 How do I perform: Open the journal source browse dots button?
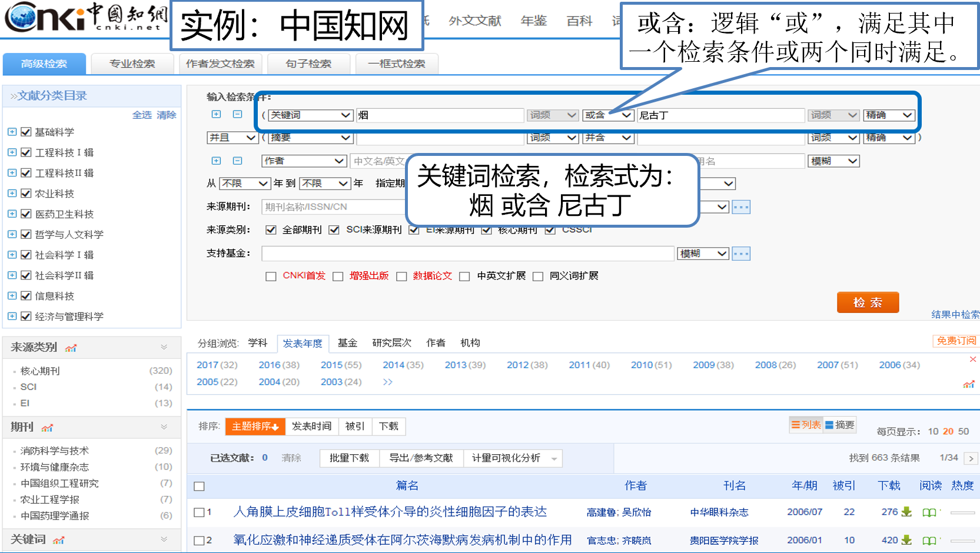coord(741,207)
